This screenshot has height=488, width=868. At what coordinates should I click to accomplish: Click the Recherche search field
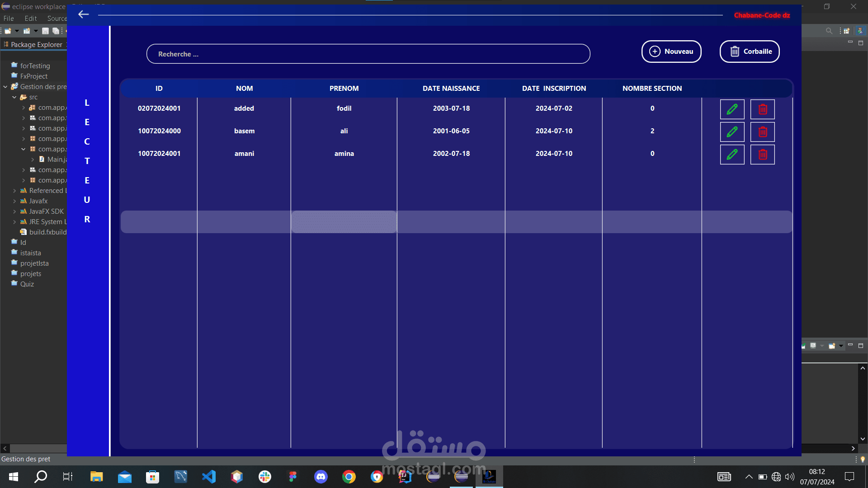point(368,54)
